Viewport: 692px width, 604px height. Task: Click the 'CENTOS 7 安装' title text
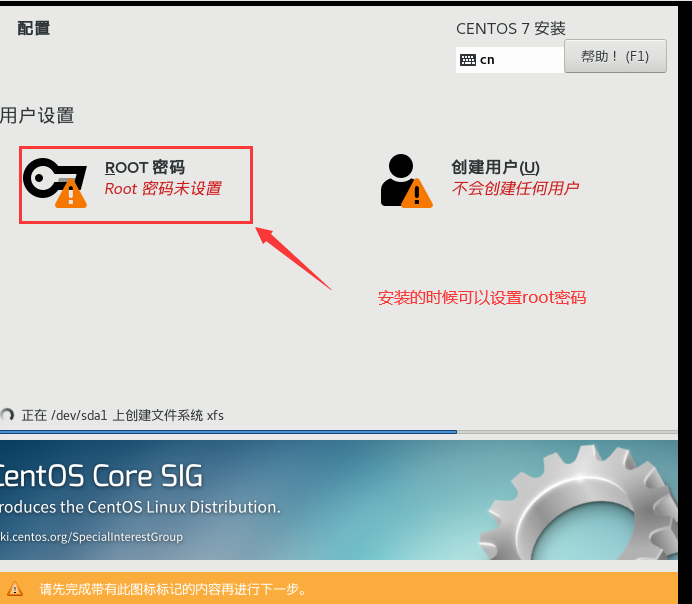pos(511,29)
